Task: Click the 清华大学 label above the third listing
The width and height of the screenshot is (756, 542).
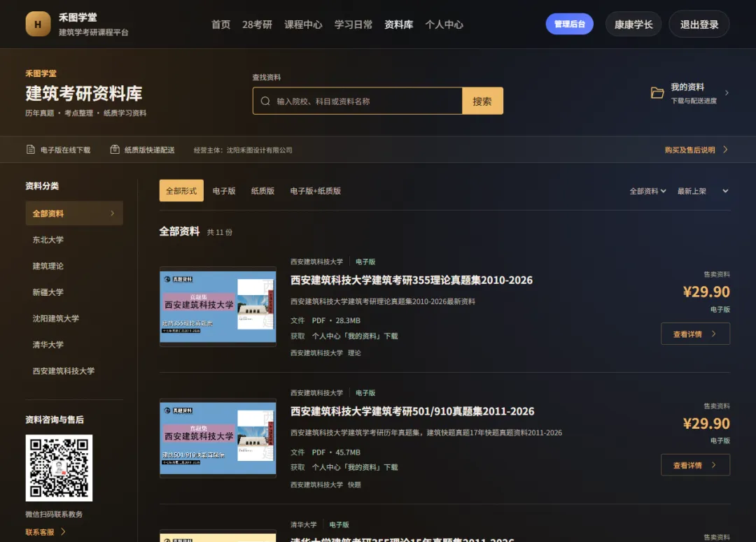Action: point(304,525)
